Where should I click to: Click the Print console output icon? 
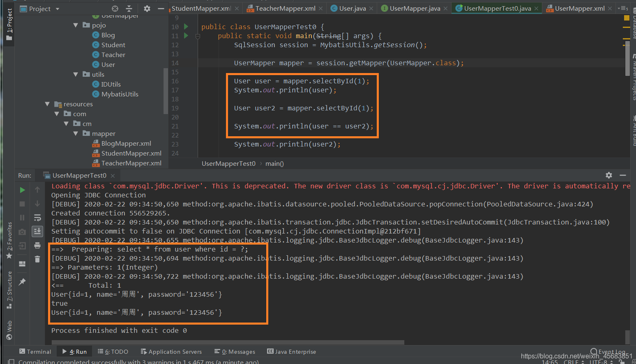[37, 245]
